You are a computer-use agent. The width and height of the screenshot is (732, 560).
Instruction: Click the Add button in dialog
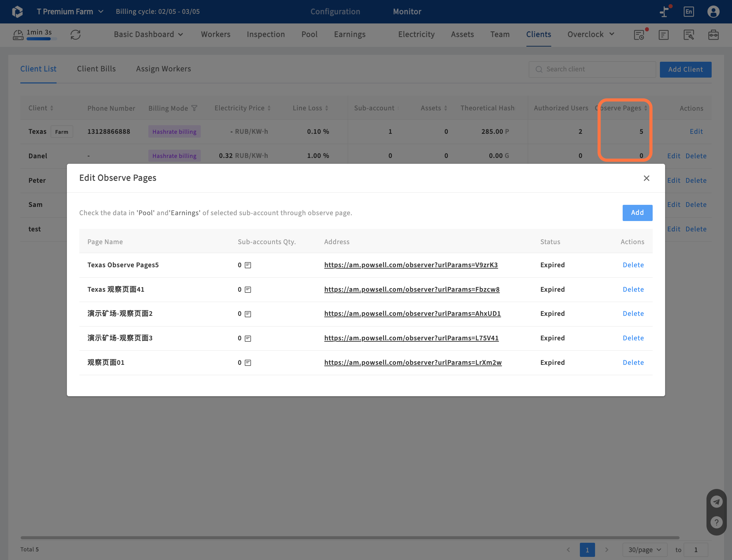(x=637, y=213)
